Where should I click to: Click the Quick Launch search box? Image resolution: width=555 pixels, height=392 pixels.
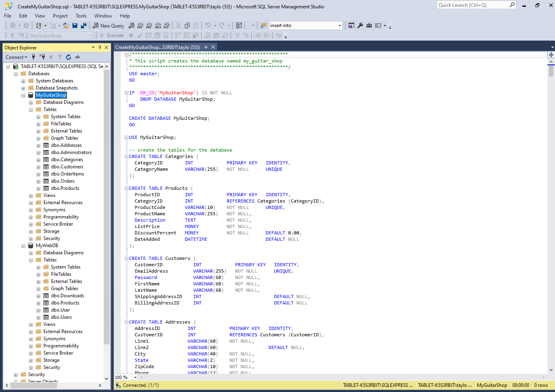click(x=474, y=5)
